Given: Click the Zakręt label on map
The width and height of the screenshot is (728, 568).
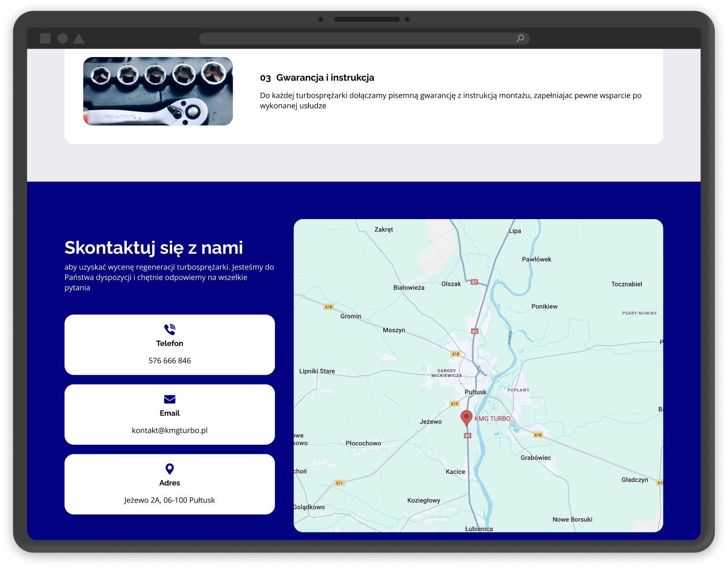Looking at the screenshot, I should tap(384, 229).
